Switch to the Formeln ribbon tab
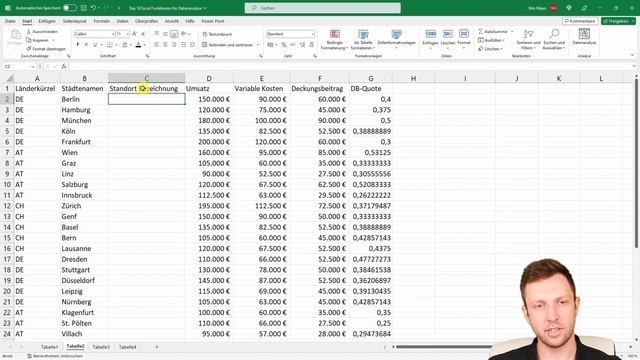Screen dimensions: 640x360 pyautogui.click(x=102, y=21)
